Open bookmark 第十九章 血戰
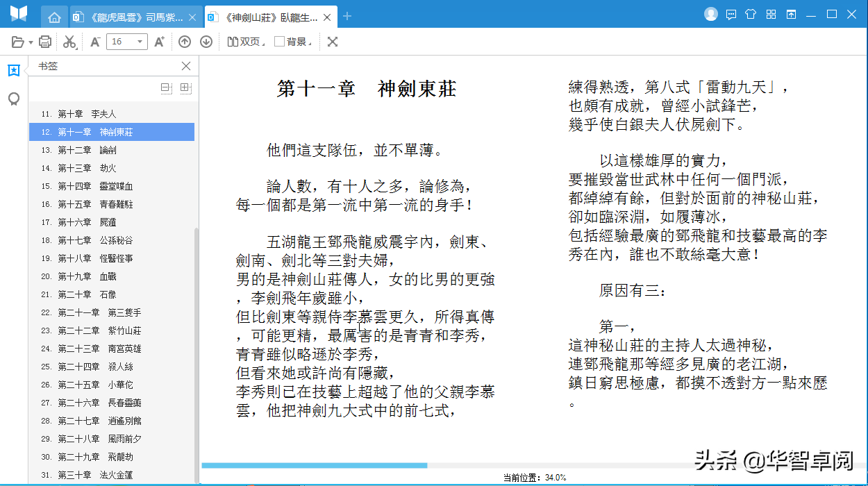This screenshot has width=868, height=486. (112, 276)
